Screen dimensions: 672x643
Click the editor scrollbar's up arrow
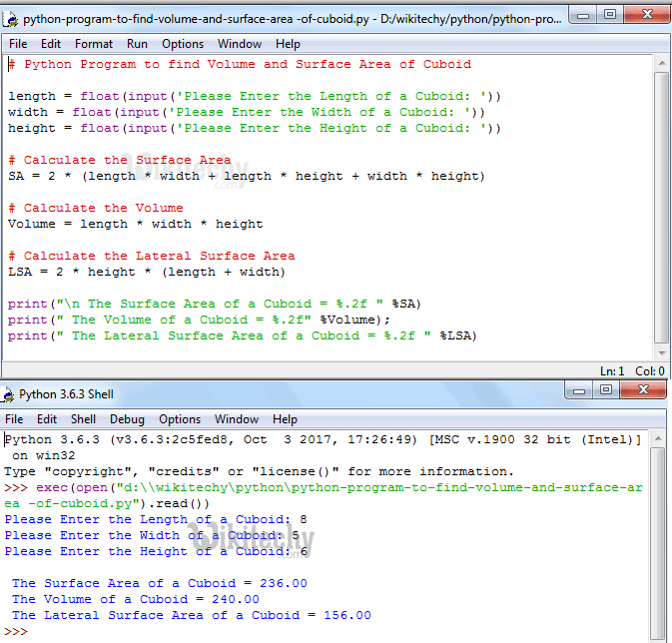pyautogui.click(x=662, y=63)
